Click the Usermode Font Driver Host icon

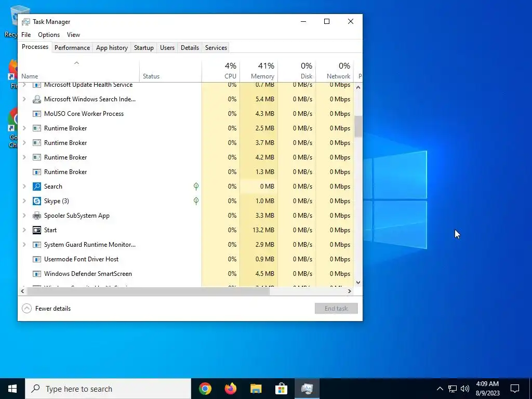point(37,259)
